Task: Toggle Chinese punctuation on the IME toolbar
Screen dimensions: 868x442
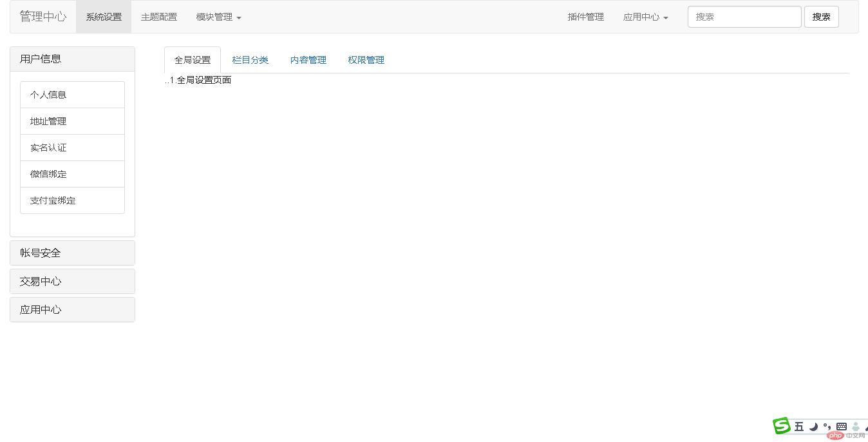Action: click(x=827, y=425)
